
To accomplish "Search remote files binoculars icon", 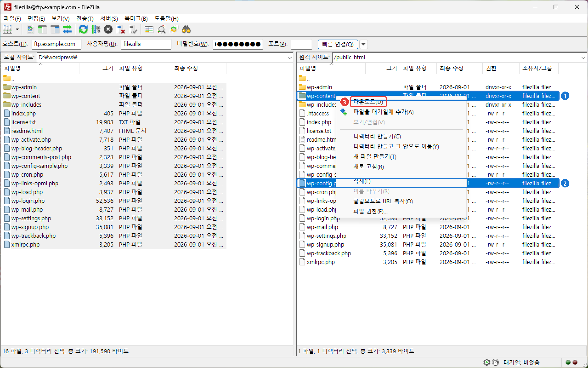I will (186, 29).
